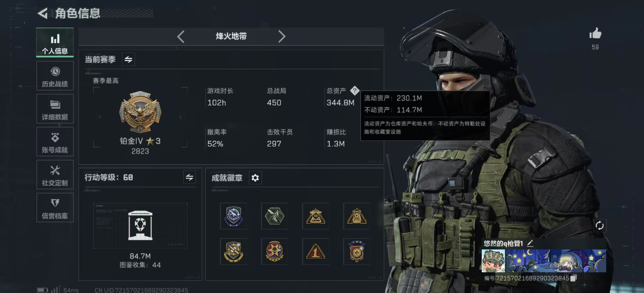Select the hornet achievement badge

274,216
